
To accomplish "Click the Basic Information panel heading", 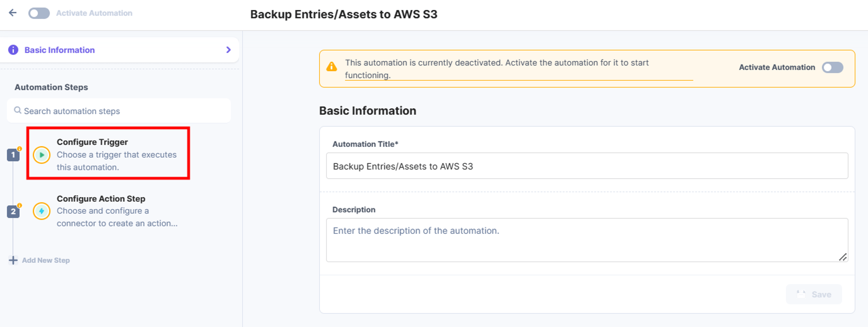I will 368,111.
